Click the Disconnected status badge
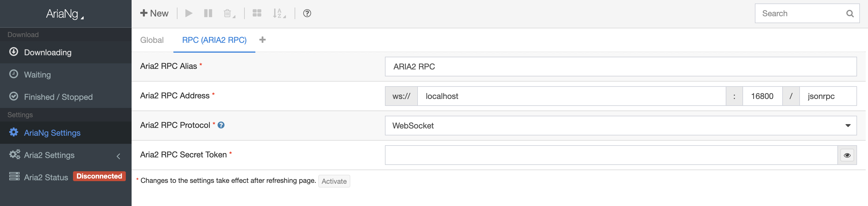 tap(99, 176)
